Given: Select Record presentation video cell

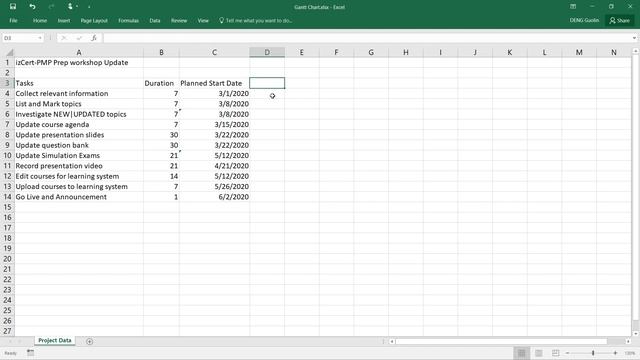Looking at the screenshot, I should [79, 166].
